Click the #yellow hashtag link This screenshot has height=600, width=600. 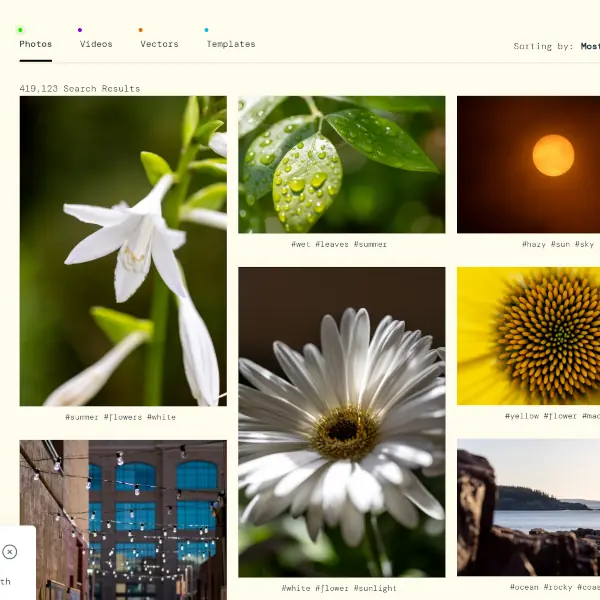point(521,416)
